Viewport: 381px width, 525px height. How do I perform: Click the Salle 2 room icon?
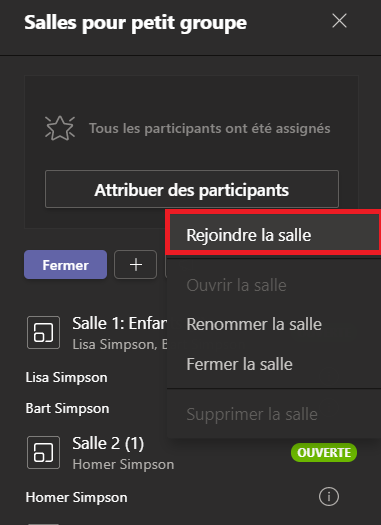tap(44, 453)
